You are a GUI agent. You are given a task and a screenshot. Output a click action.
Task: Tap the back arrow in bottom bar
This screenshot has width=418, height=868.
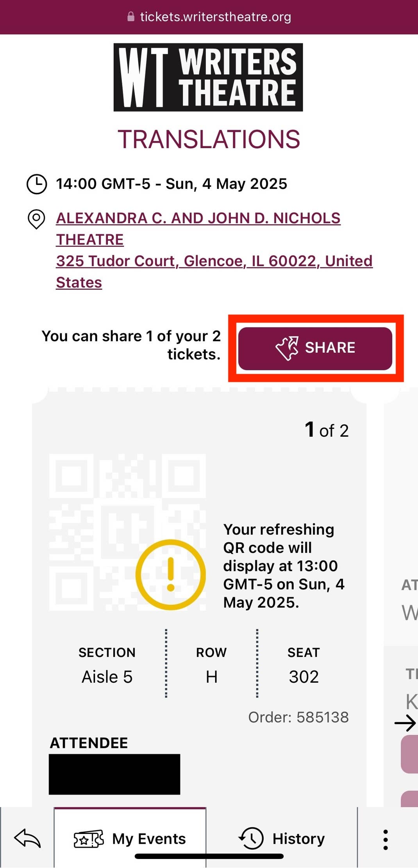tap(27, 839)
